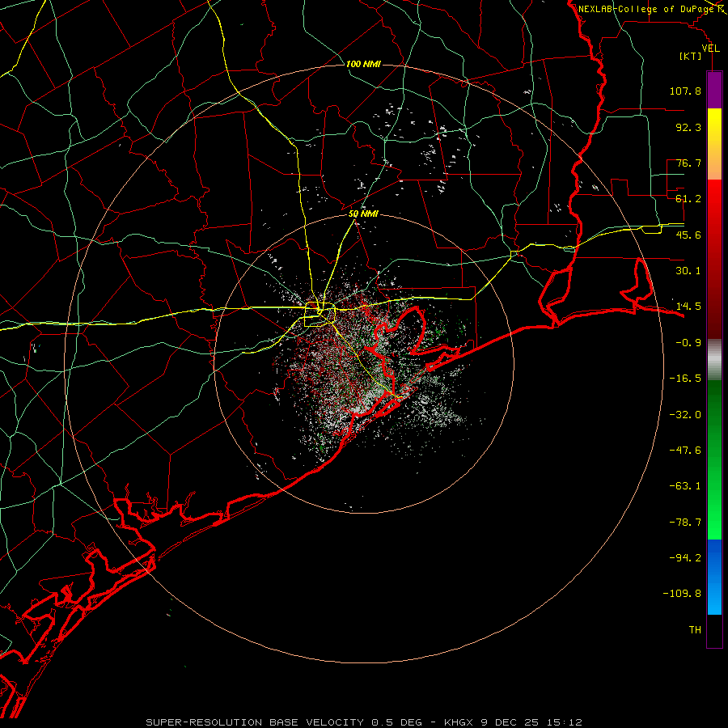728x728 pixels.
Task: Click the -109.8 velocity scale value
Action: click(x=682, y=594)
